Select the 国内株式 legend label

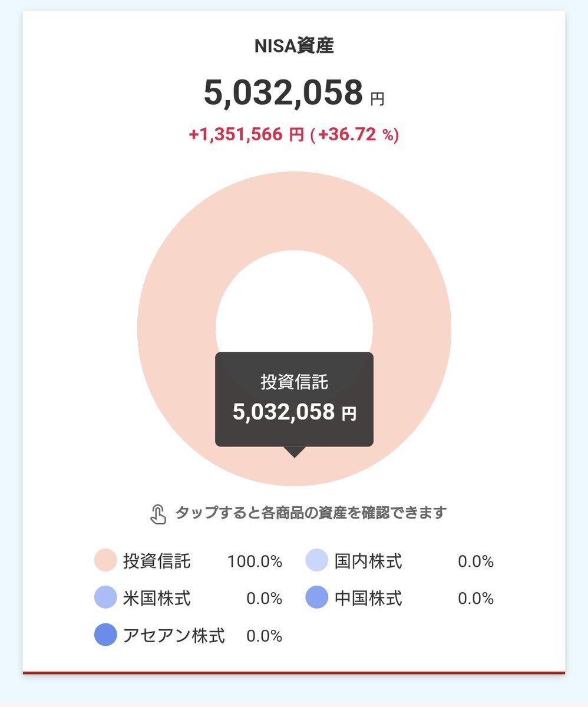click(368, 561)
